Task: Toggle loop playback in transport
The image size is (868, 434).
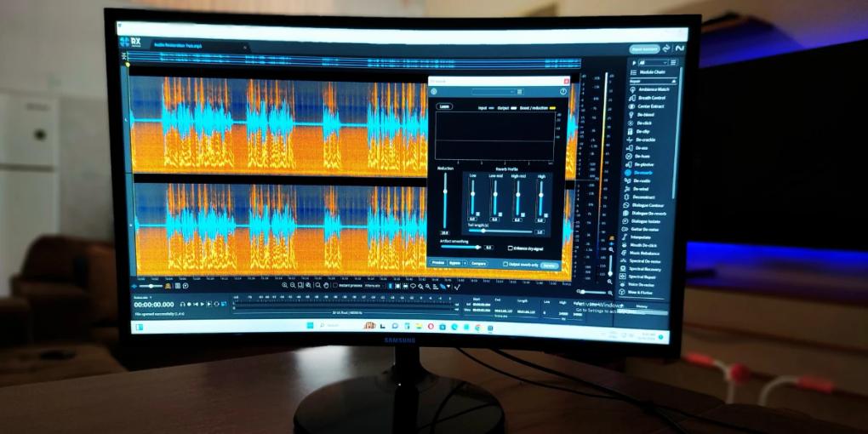Action: tap(216, 304)
